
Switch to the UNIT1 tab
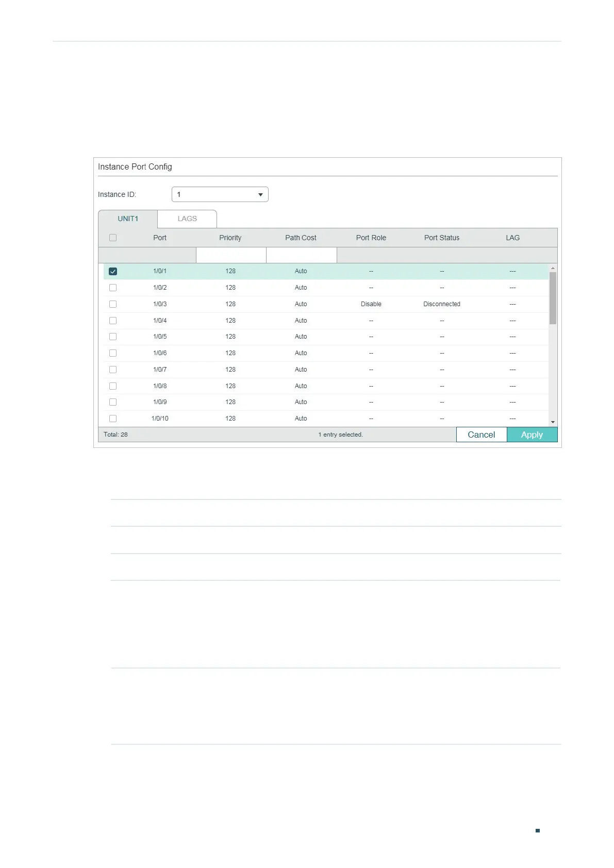click(x=128, y=219)
